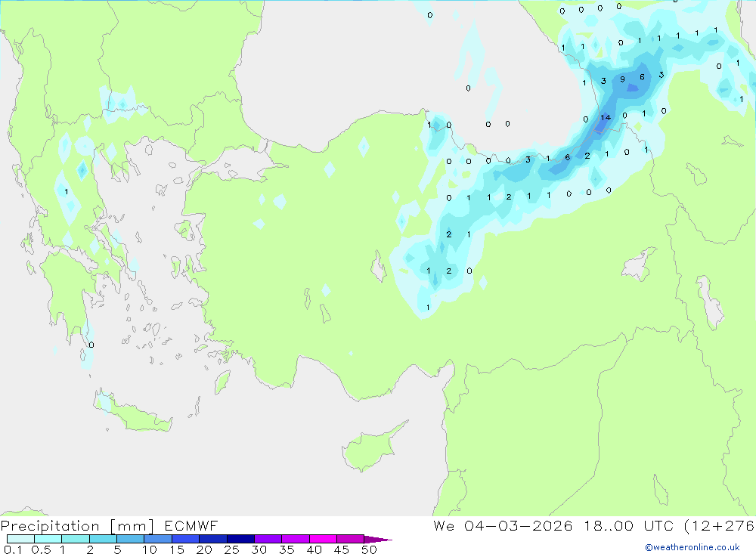The height and width of the screenshot is (554, 756).
Task: Click the '40' legend label
Action: click(314, 549)
